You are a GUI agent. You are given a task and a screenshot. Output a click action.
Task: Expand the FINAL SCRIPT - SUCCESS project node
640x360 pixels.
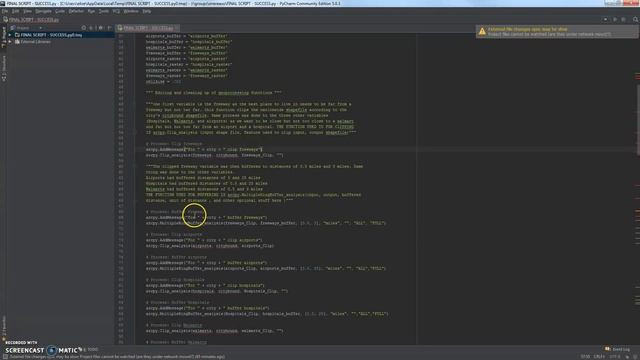coord(10,35)
